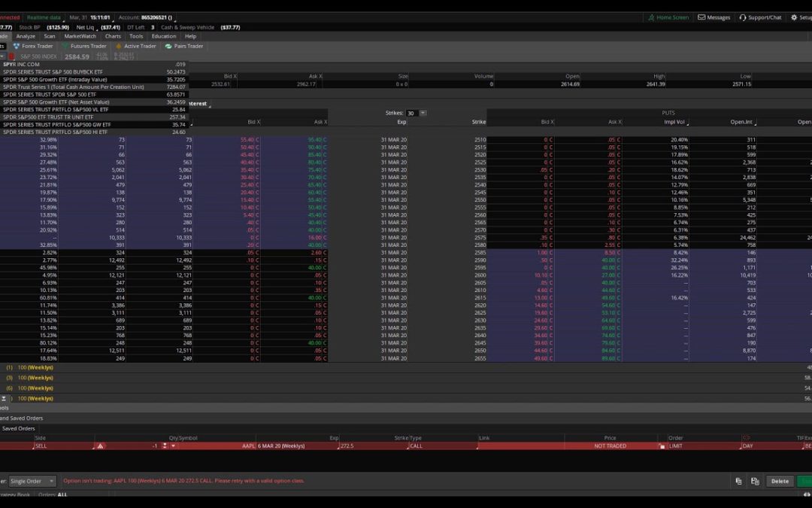Click the 272.5 strike field in the order row

click(373, 446)
